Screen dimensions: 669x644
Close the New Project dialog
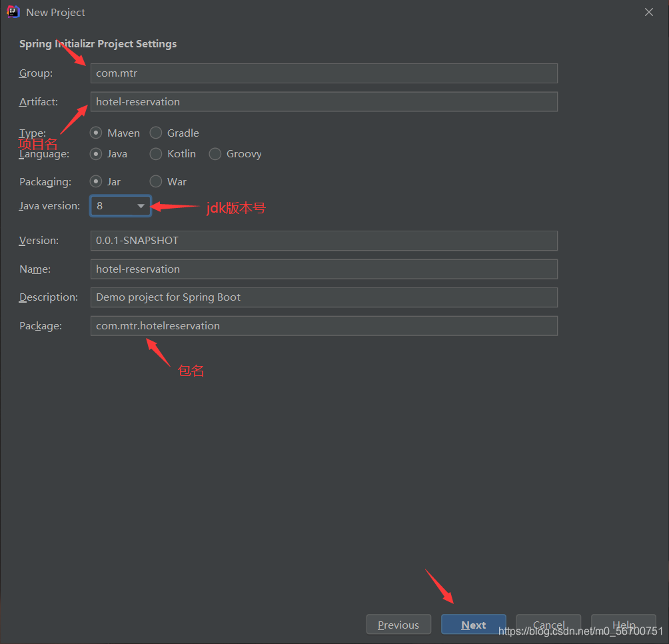coord(648,12)
